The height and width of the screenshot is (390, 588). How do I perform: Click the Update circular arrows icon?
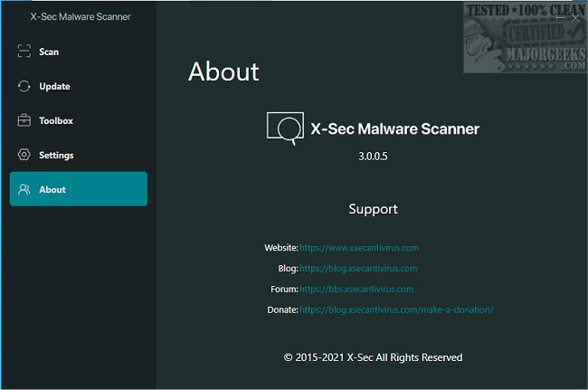pos(24,86)
